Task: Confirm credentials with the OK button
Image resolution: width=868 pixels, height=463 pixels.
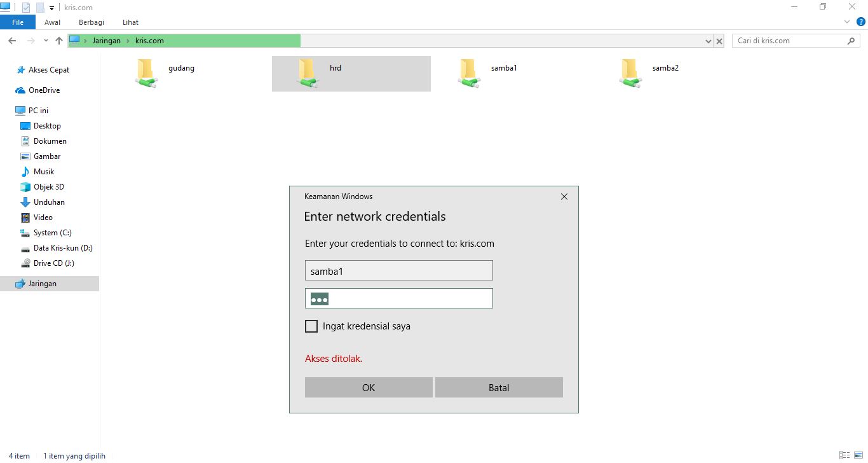Action: [x=369, y=387]
